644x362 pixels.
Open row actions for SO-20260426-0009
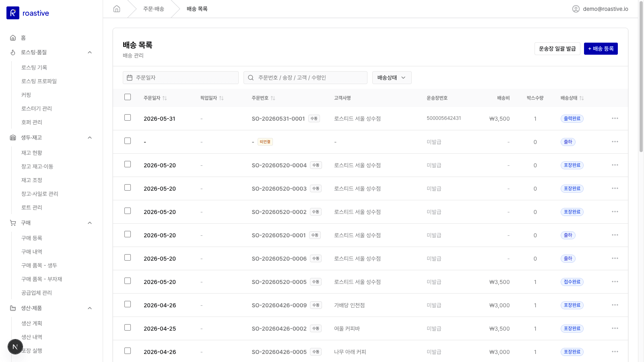point(615,305)
